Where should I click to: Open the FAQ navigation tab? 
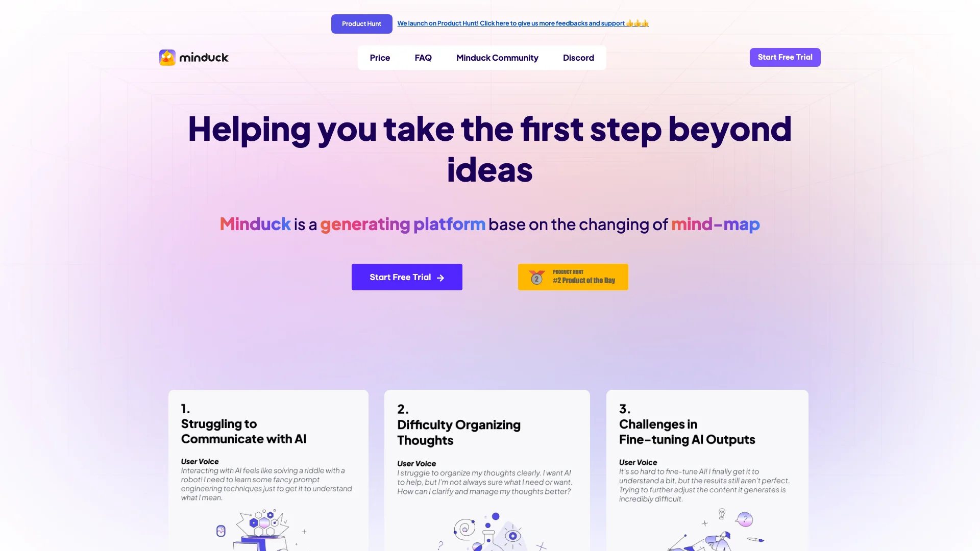pos(423,57)
